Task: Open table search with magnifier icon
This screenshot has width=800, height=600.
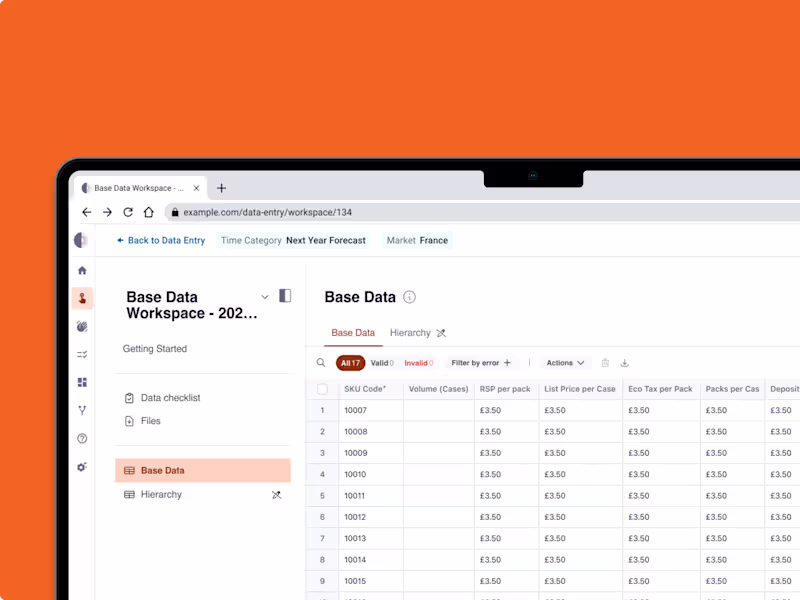Action: pyautogui.click(x=321, y=363)
